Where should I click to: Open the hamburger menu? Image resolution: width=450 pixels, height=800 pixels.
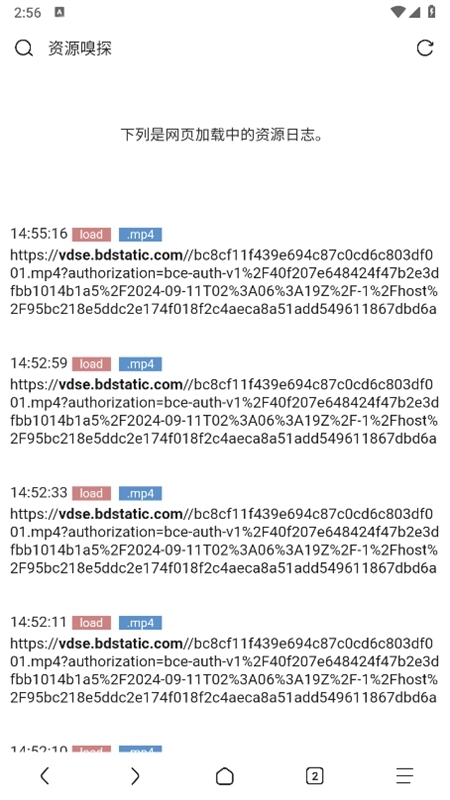click(405, 776)
